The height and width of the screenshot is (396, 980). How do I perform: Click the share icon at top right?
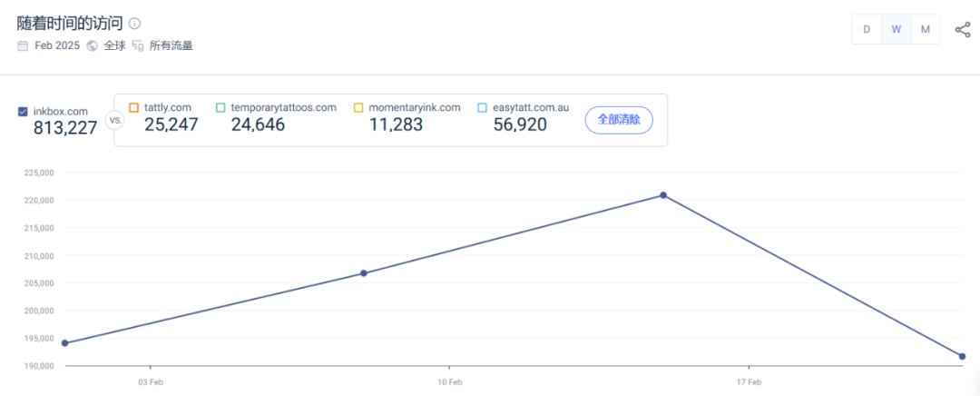pyautogui.click(x=963, y=29)
